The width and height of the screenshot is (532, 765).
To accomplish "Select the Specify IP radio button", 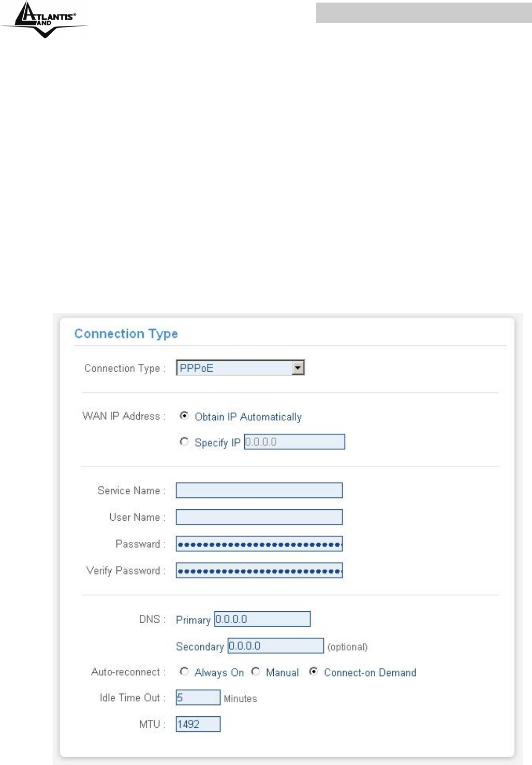I will tap(184, 442).
